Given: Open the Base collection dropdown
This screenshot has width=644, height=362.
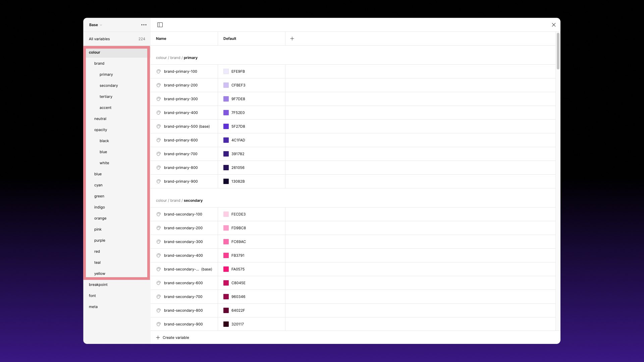Looking at the screenshot, I should (x=96, y=25).
